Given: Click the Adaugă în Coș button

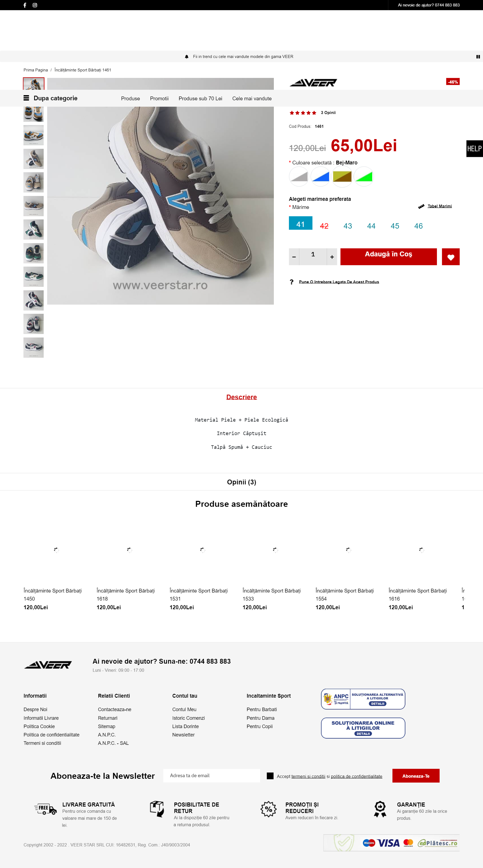Looking at the screenshot, I should coord(388,257).
